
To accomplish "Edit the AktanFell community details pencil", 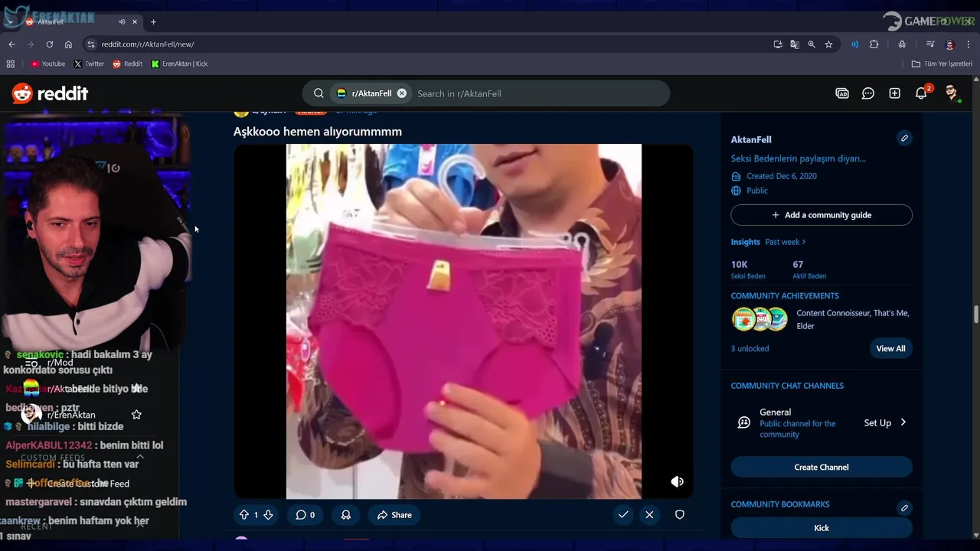I will click(904, 139).
